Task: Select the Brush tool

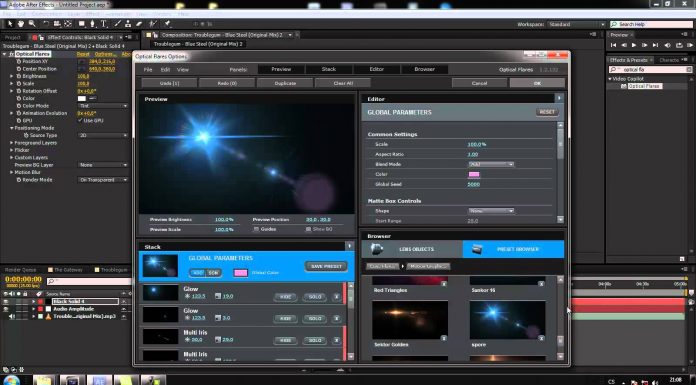Action: coord(118,24)
